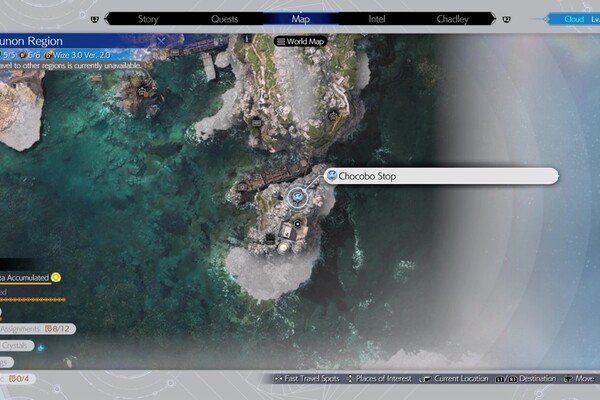Screen dimensions: 600x400
Task: Open the Assignments 8/12 entry
Action: [37, 329]
